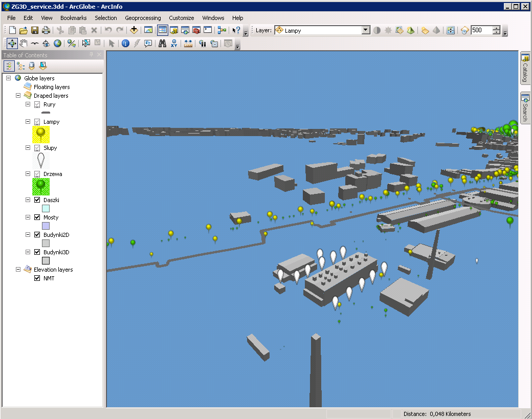This screenshot has height=419, width=532.
Task: Open the Find binoculars tool
Action: [163, 43]
